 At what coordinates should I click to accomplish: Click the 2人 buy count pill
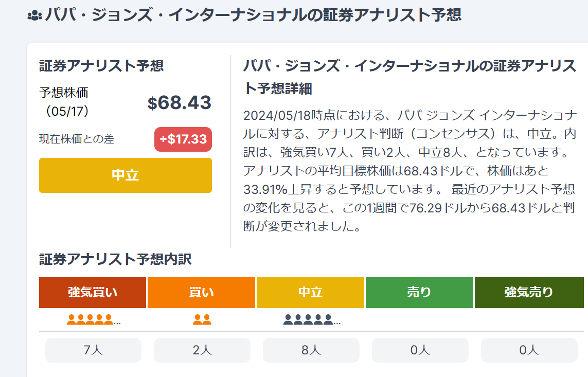pos(202,350)
